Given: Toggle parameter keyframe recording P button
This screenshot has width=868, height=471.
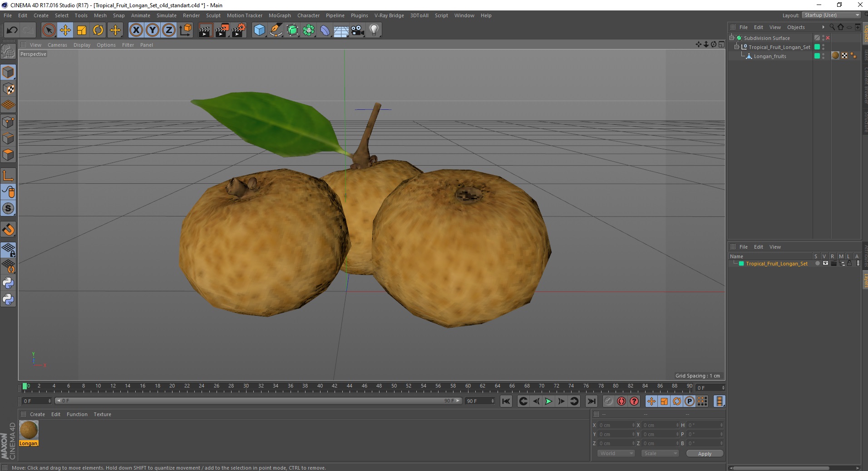Looking at the screenshot, I should tap(690, 401).
